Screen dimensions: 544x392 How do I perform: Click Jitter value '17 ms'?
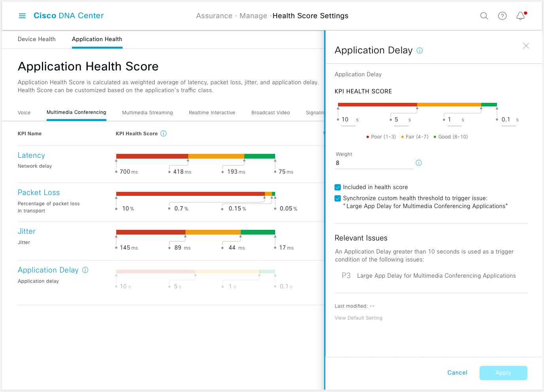(x=286, y=248)
